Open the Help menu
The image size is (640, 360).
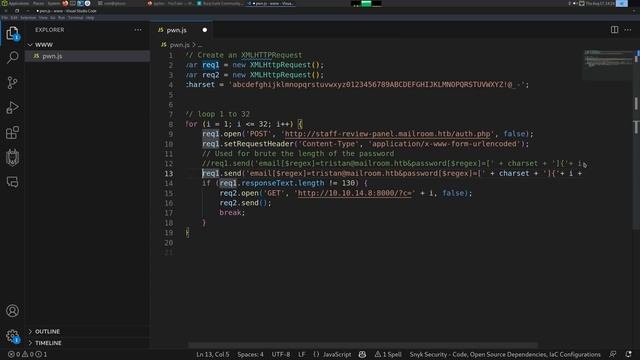90,18
